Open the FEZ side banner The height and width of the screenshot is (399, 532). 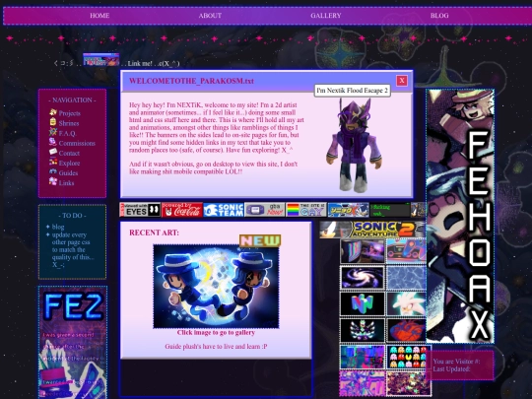click(x=73, y=342)
